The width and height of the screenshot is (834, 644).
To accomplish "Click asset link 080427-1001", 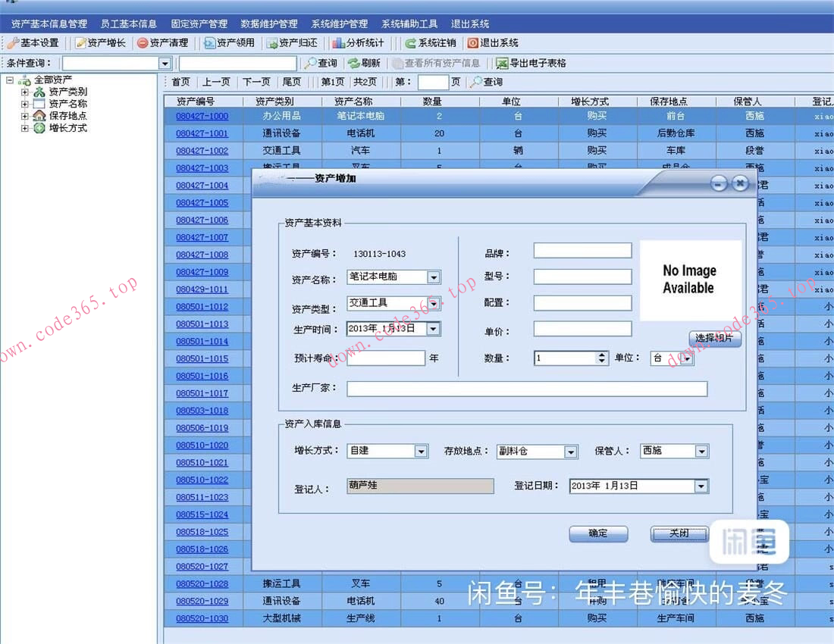I will 202,133.
